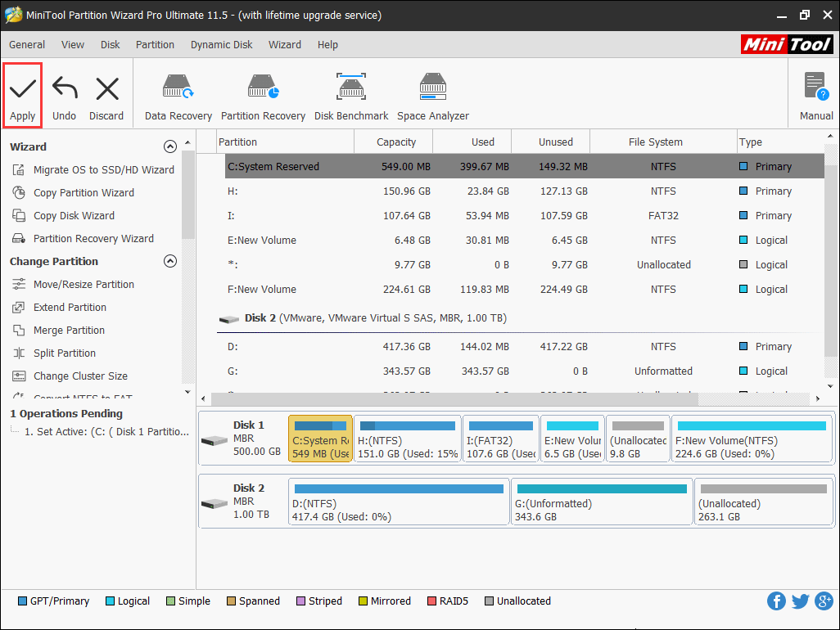The image size is (840, 630).
Task: Select the F:New Volume(NTFS) block in disk map
Action: point(752,439)
